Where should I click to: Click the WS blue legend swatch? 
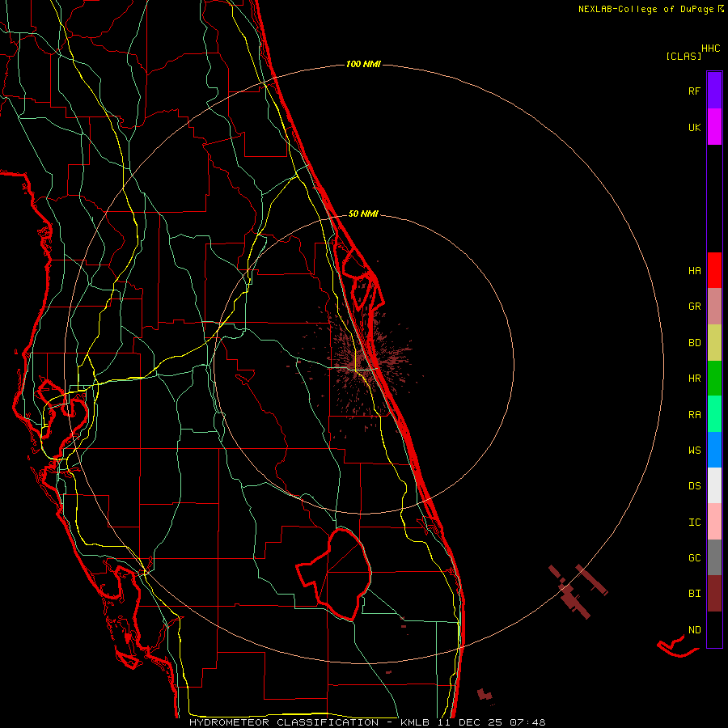tap(714, 450)
